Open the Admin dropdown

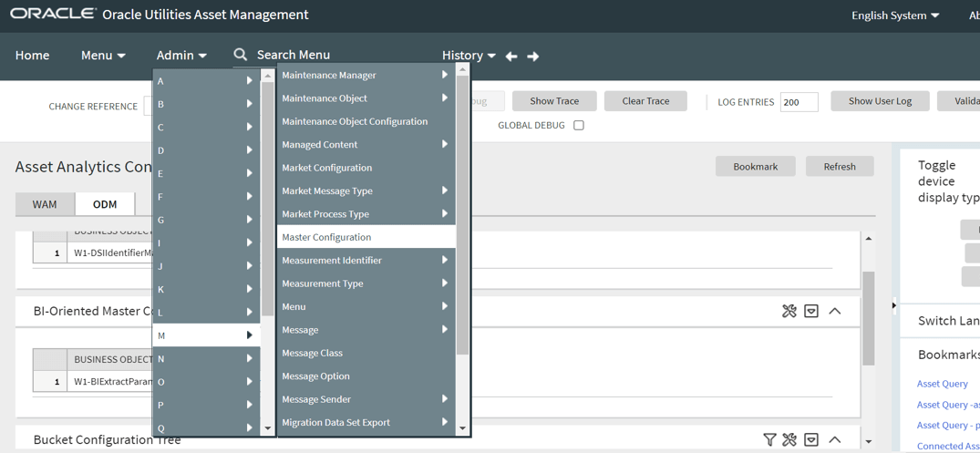pos(181,55)
